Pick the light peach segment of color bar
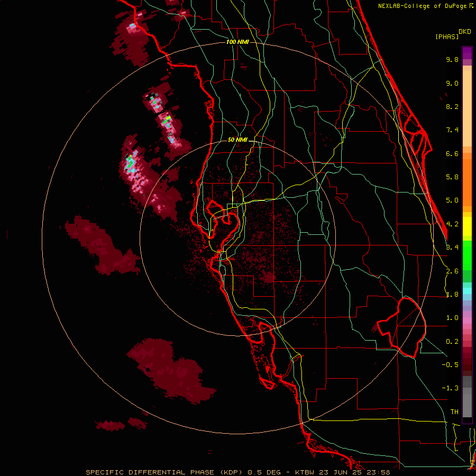Image resolution: width=476 pixels, height=476 pixels. (x=467, y=108)
